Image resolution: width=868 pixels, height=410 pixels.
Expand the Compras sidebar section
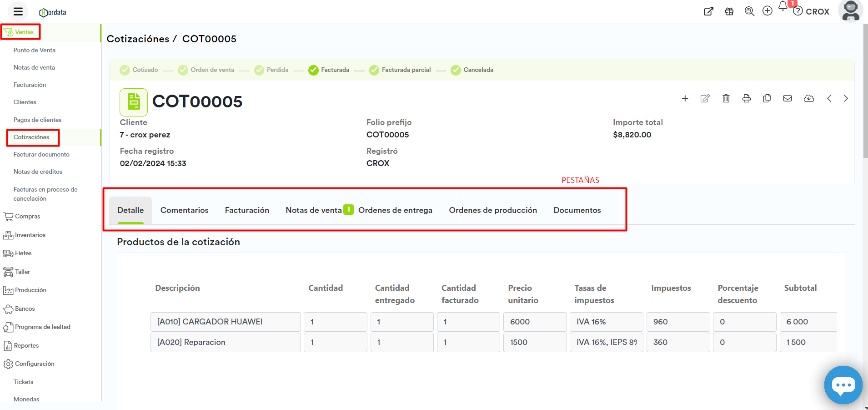27,217
